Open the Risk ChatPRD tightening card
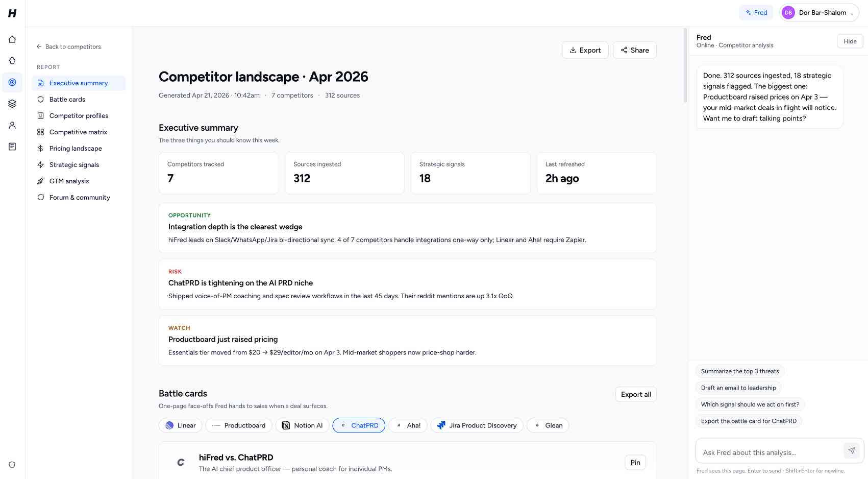The height and width of the screenshot is (479, 868). click(x=408, y=284)
